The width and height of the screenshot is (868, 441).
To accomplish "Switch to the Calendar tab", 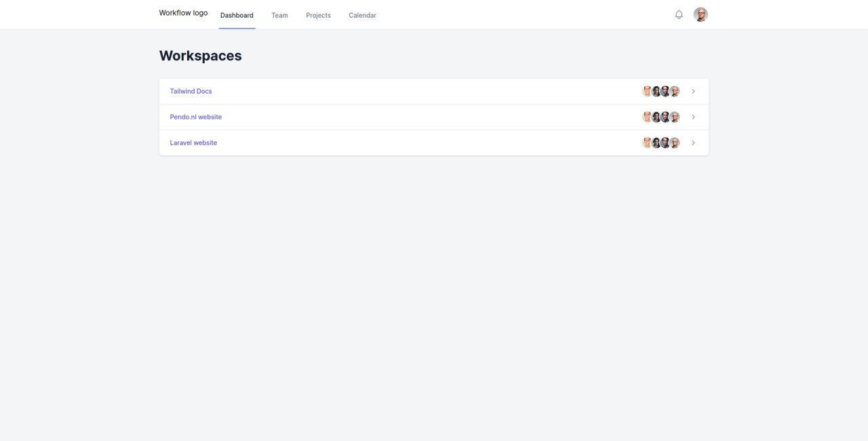I will pos(362,15).
